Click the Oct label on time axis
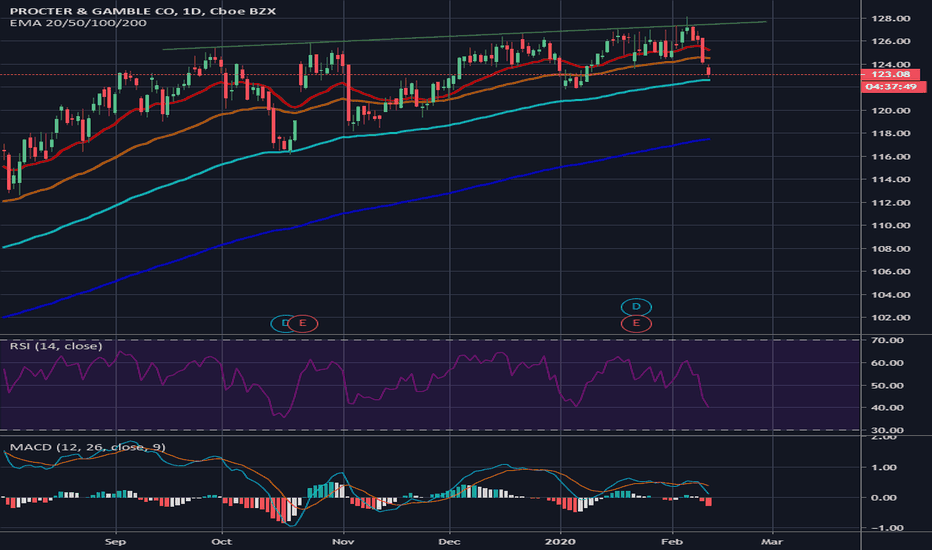The image size is (932, 550). click(222, 542)
